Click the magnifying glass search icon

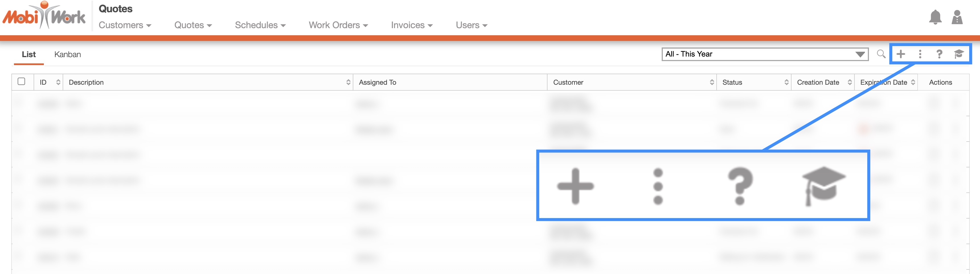(881, 54)
